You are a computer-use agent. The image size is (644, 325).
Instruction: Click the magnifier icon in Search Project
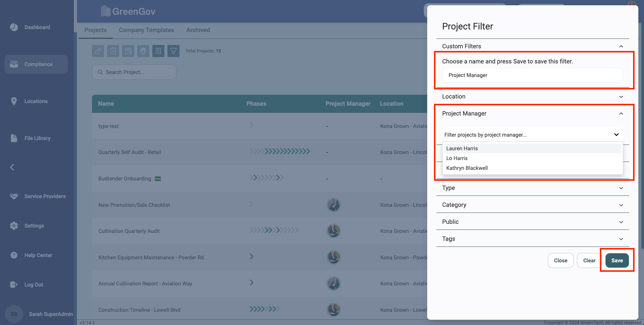[100, 72]
